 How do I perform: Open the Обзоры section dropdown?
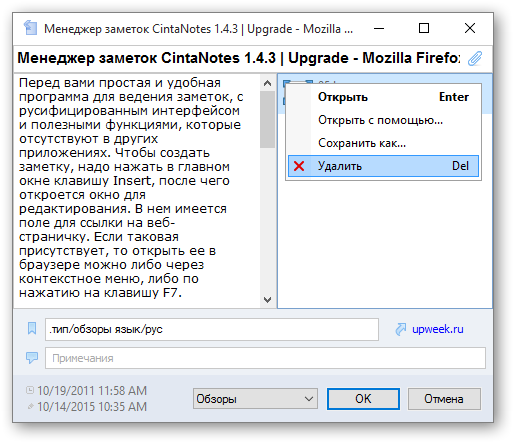(x=255, y=399)
